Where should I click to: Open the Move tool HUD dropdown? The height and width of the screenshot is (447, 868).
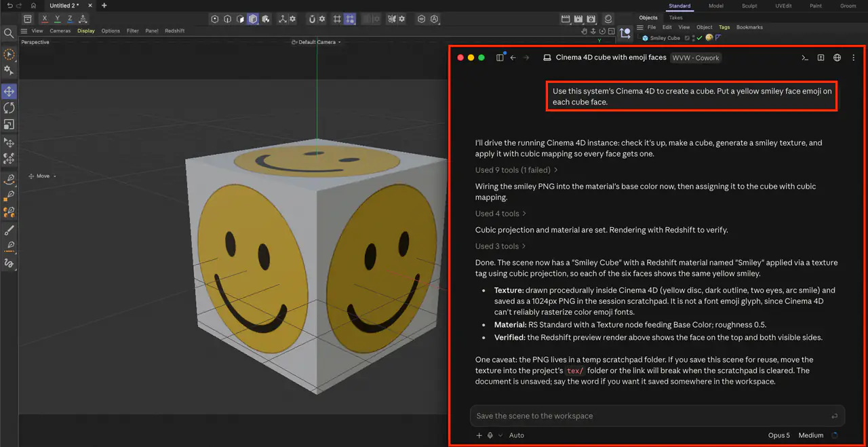tap(42, 176)
